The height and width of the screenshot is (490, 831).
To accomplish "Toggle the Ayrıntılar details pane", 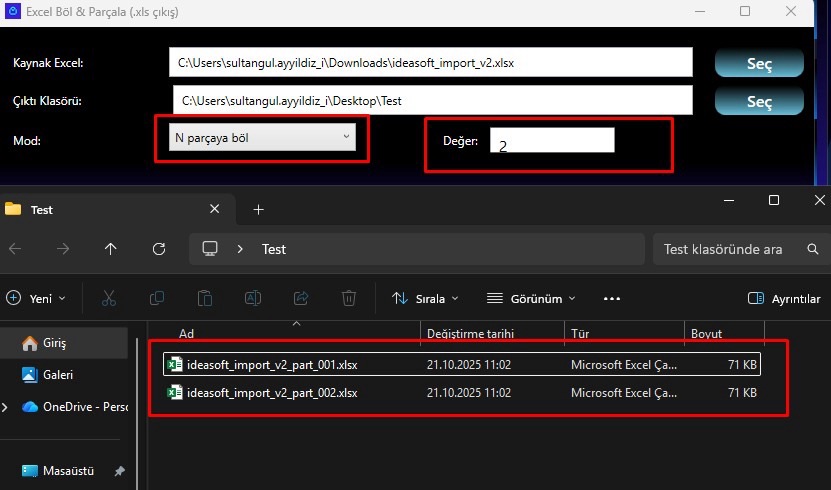I will (x=785, y=299).
